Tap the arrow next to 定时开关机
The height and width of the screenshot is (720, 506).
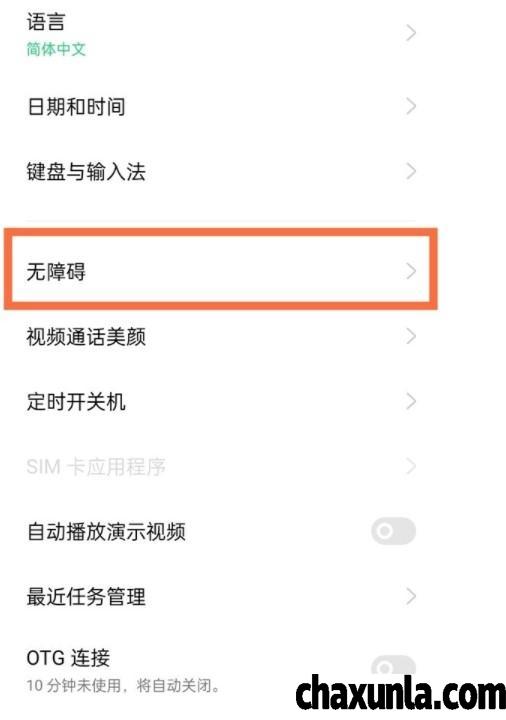pos(411,402)
